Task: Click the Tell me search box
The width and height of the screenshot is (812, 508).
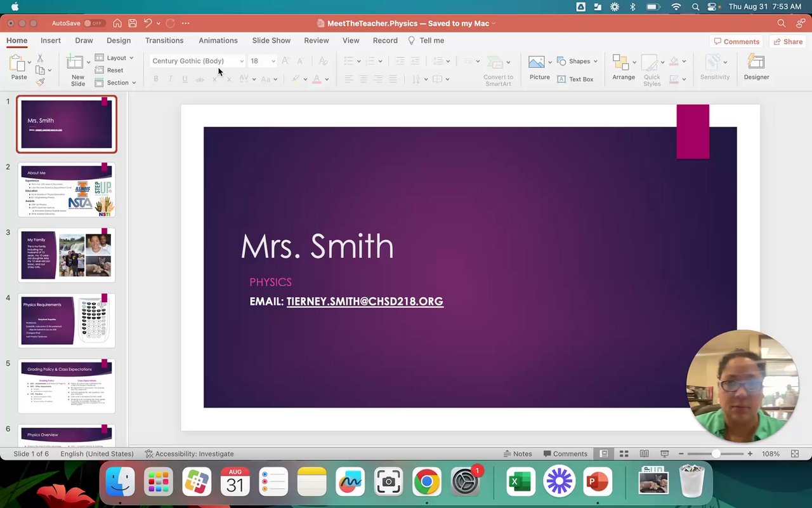Action: point(426,41)
